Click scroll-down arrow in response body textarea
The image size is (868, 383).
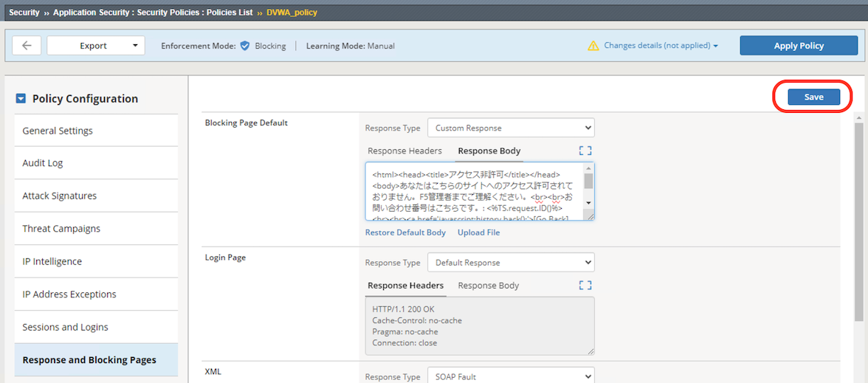[588, 203]
